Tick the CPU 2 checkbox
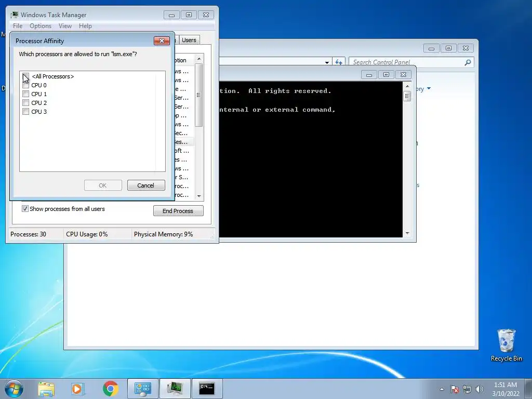532x399 pixels. (25, 103)
